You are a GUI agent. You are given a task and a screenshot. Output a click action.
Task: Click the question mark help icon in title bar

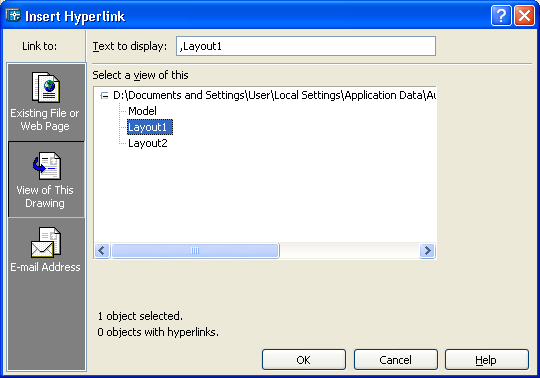[x=501, y=16]
